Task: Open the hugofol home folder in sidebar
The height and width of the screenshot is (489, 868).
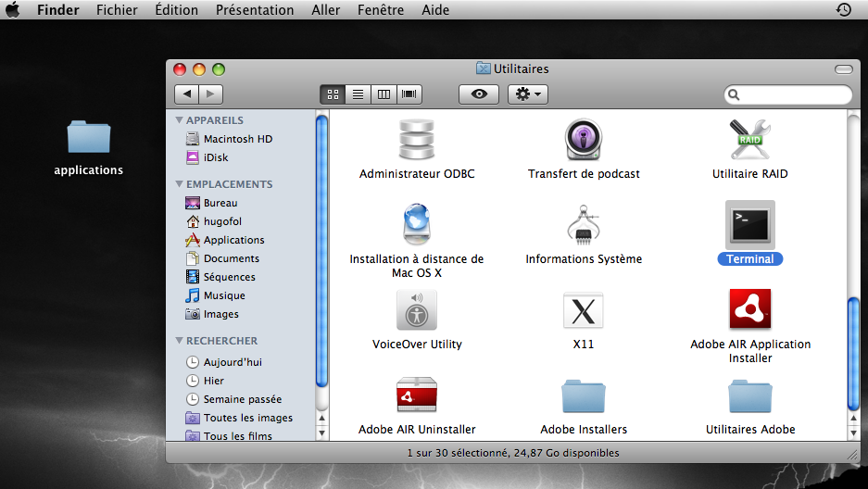Action: (213, 221)
